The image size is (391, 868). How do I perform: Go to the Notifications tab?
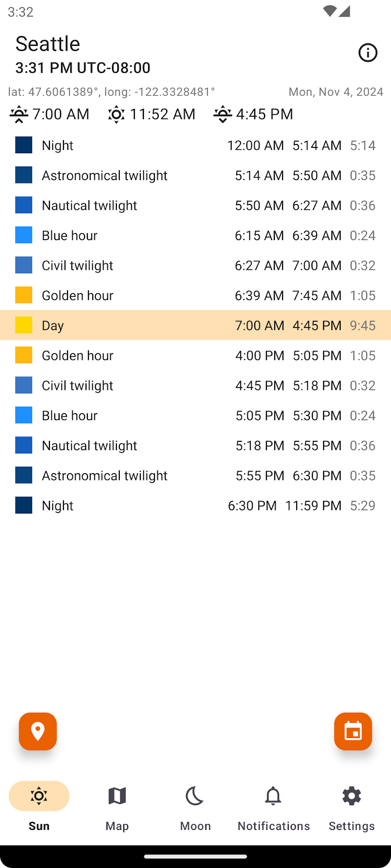(x=273, y=806)
